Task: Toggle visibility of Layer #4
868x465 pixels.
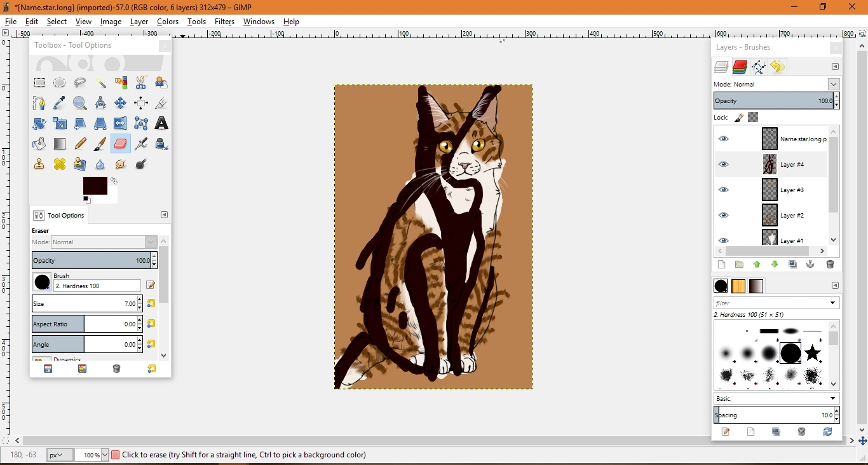Action: coord(724,164)
